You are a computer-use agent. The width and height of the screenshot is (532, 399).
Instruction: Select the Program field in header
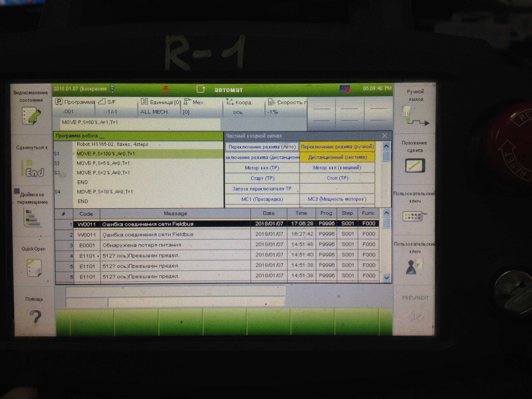coord(74,107)
